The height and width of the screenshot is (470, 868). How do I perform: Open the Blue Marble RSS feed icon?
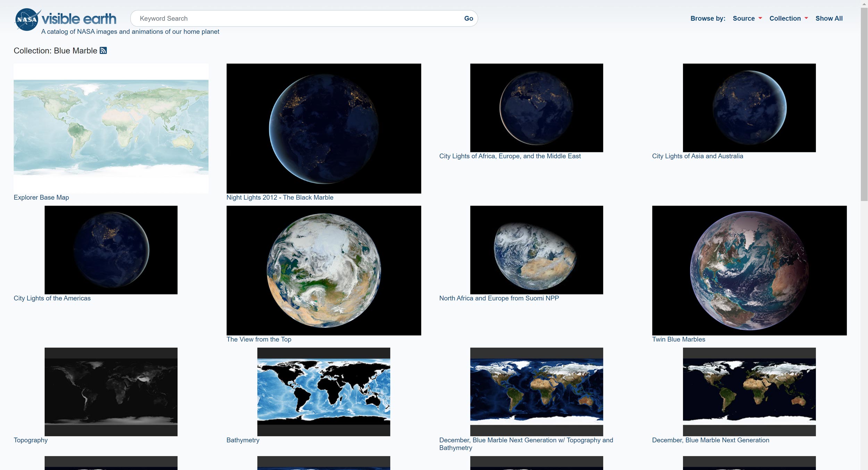pos(103,51)
